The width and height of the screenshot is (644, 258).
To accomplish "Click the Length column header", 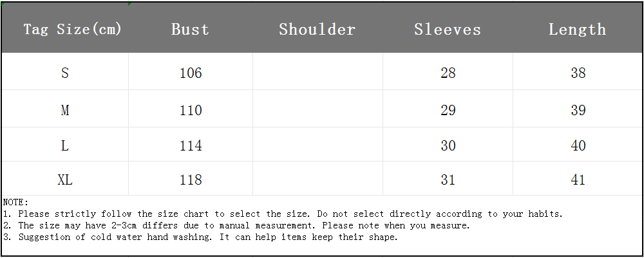I will pyautogui.click(x=578, y=29).
